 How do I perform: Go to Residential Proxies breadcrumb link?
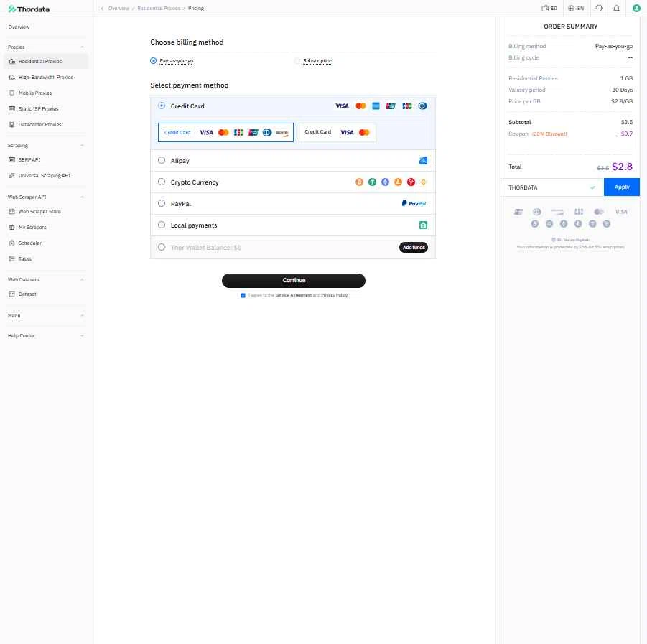point(159,8)
